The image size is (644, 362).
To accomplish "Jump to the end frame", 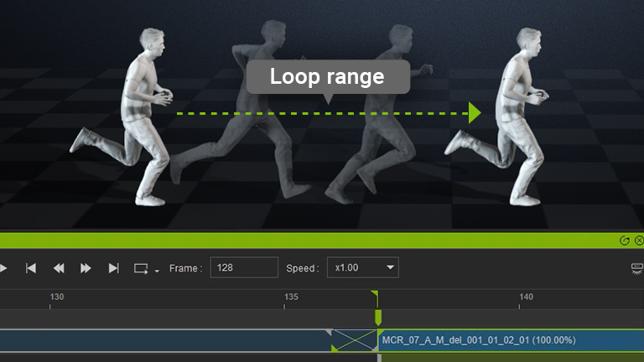I will (113, 268).
